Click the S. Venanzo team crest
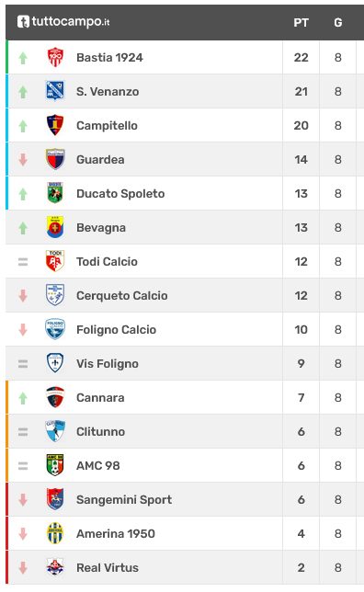364x592 pixels. point(55,91)
